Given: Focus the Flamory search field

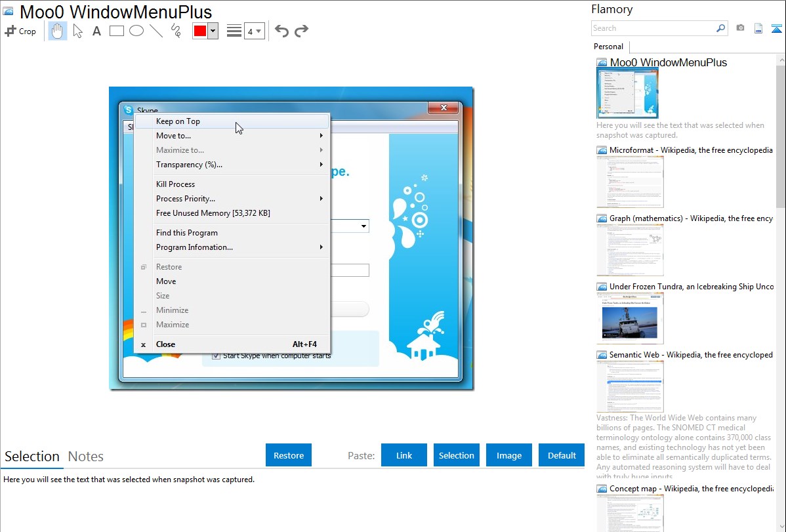Looking at the screenshot, I should [x=653, y=29].
